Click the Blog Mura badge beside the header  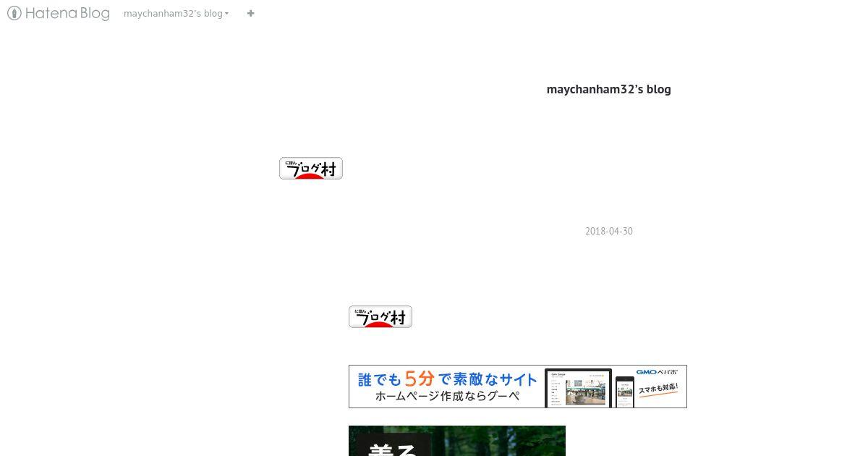click(x=311, y=168)
